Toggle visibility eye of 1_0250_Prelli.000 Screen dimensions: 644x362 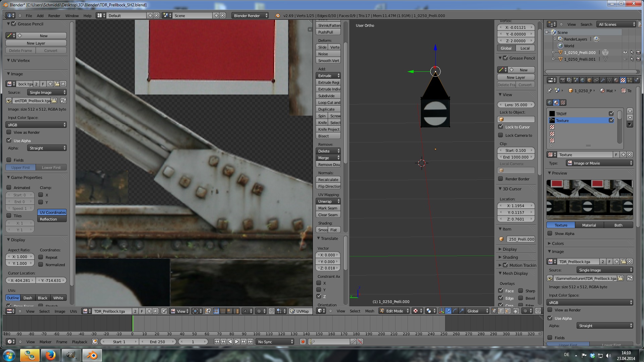(625, 53)
